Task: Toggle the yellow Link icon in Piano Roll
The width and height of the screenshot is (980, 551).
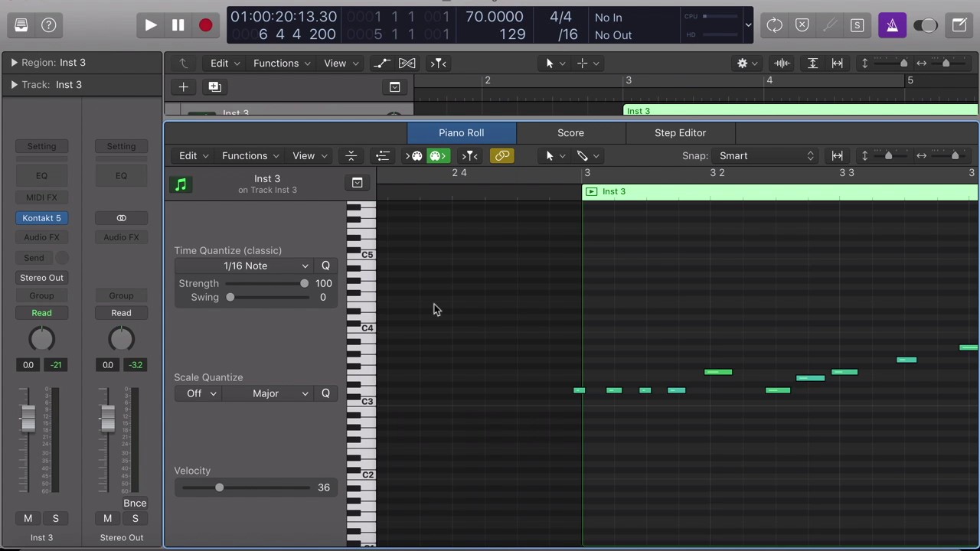Action: click(502, 156)
